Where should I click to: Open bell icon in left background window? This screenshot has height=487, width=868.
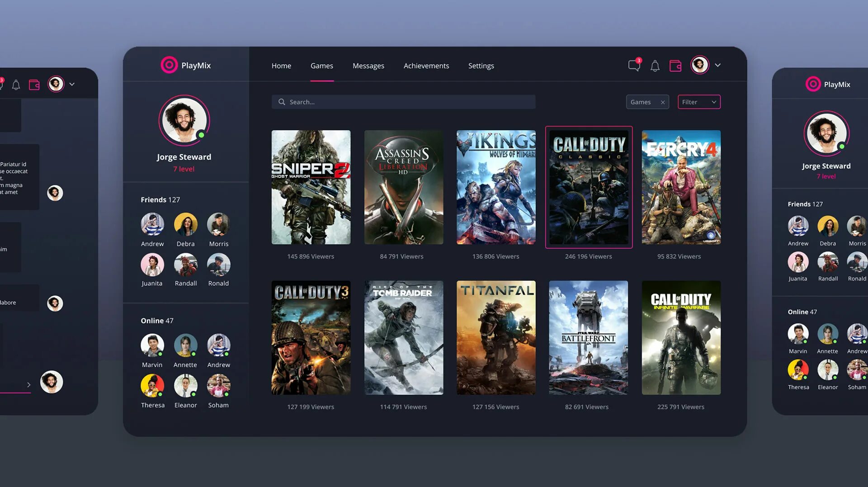[16, 85]
